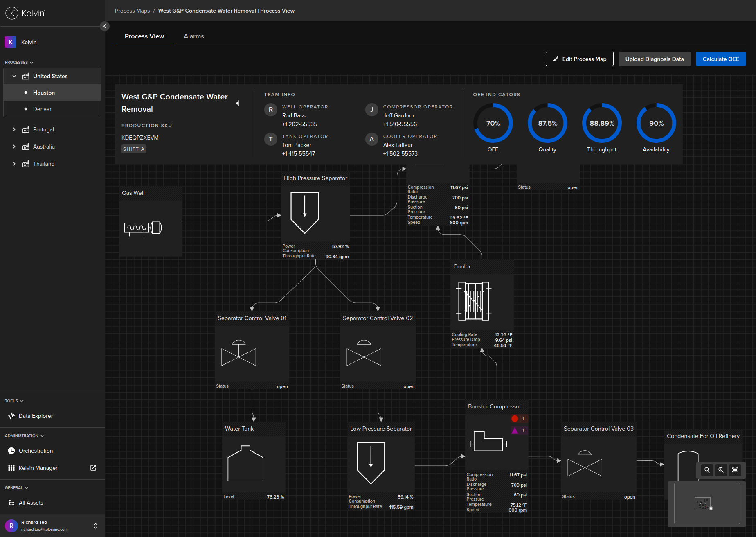This screenshot has width=756, height=537.
Task: Click the purple alert badge on Booster Compressor
Action: [515, 430]
